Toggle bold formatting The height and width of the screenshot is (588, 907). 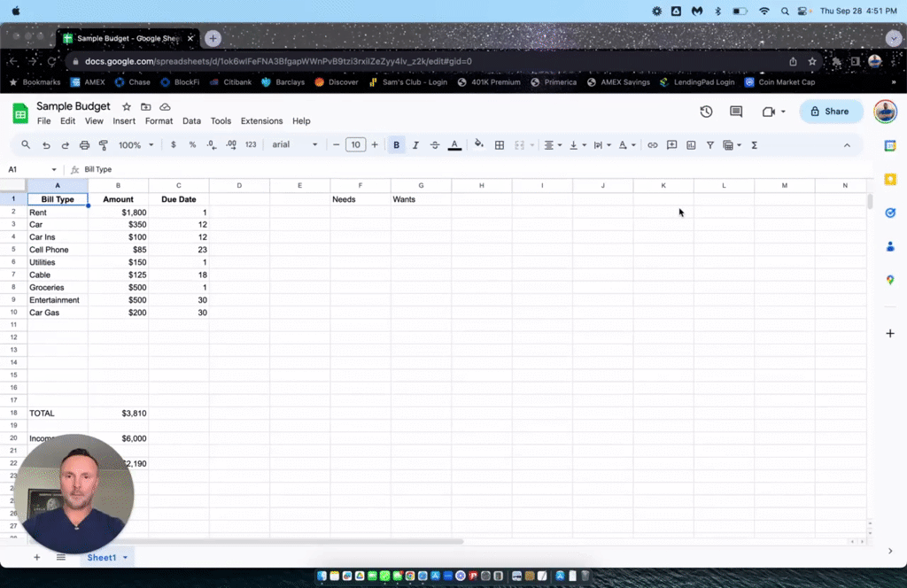coord(396,145)
